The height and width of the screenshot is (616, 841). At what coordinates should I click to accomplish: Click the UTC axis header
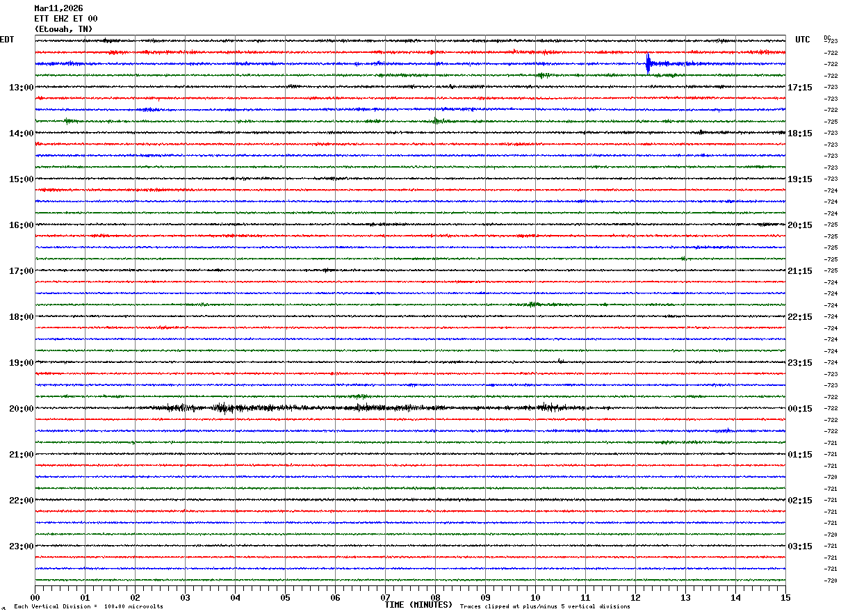[803, 40]
